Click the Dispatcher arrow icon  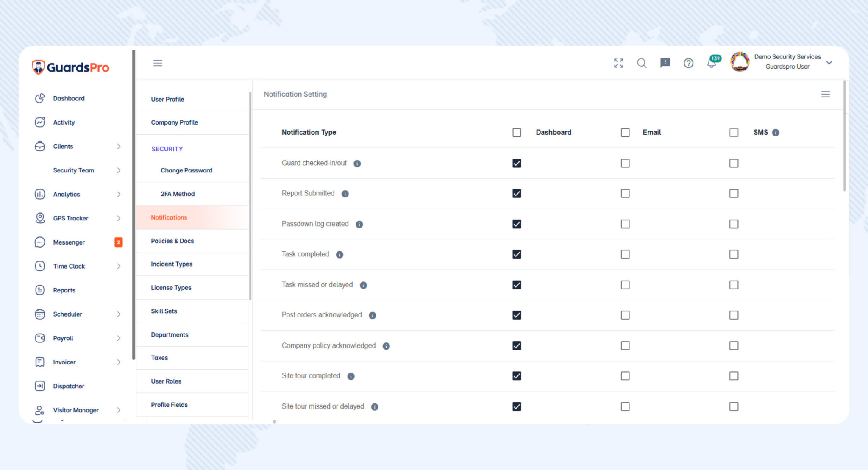click(39, 386)
